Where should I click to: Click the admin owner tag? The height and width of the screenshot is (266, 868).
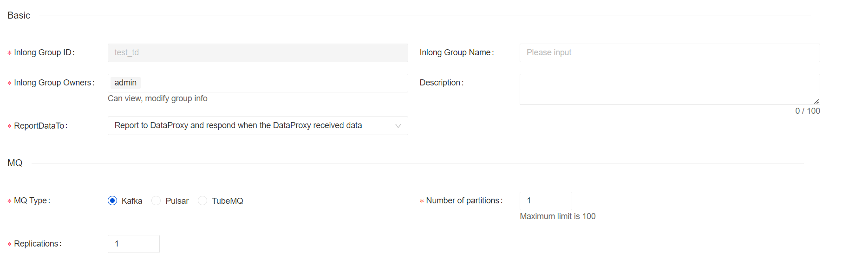click(x=125, y=83)
